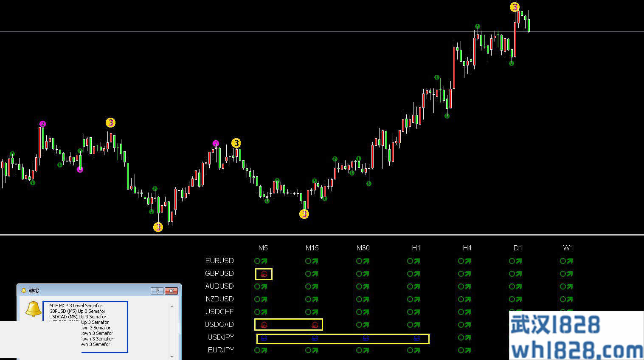This screenshot has height=360, width=644.
Task: Click "USDCAD (M5) Up 3 Semafor" alert line
Action: coord(78,317)
